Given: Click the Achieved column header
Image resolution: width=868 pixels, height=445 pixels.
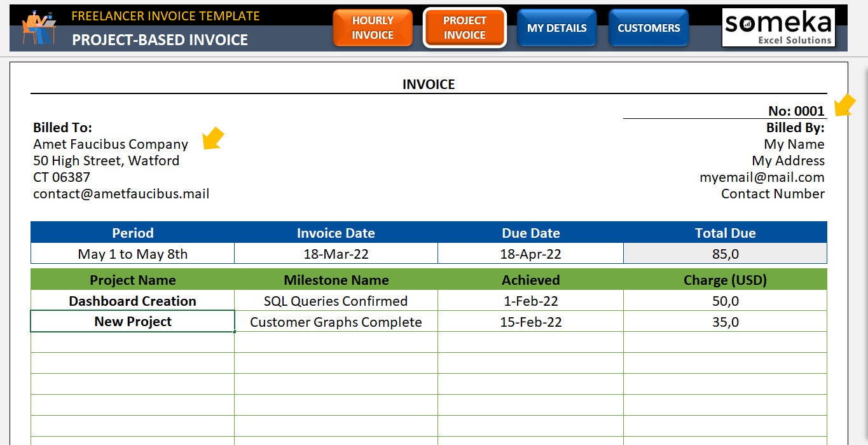Looking at the screenshot, I should (530, 280).
